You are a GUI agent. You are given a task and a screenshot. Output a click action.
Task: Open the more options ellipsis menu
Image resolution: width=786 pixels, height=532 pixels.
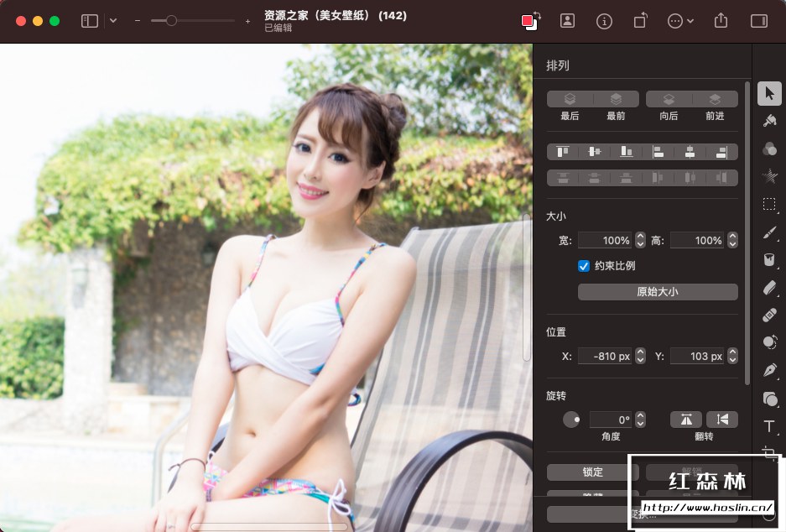(676, 20)
